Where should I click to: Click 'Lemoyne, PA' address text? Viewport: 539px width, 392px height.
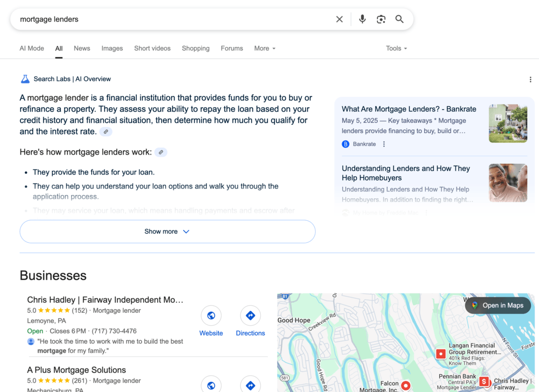tap(46, 321)
